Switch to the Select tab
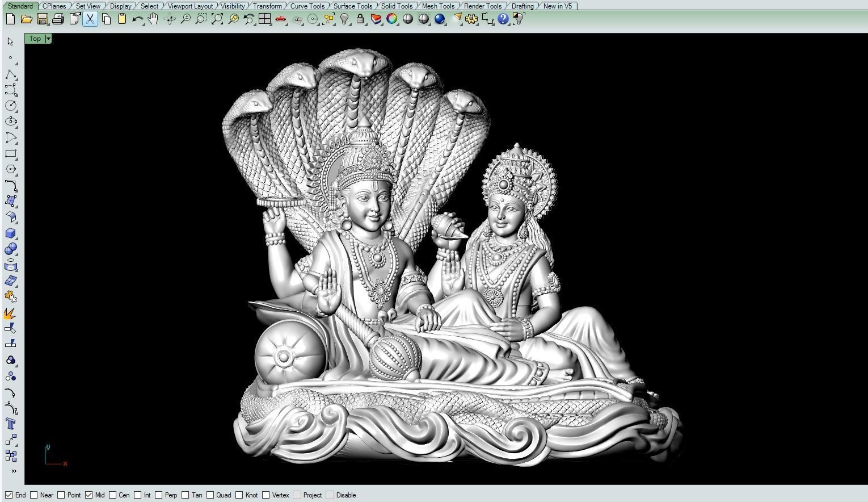This screenshot has width=868, height=502. [149, 6]
